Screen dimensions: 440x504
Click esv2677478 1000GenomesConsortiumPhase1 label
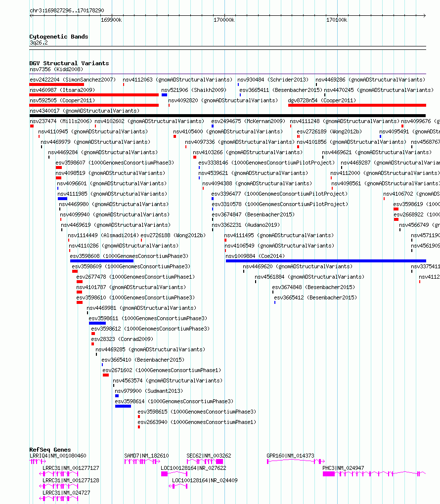click(x=135, y=277)
